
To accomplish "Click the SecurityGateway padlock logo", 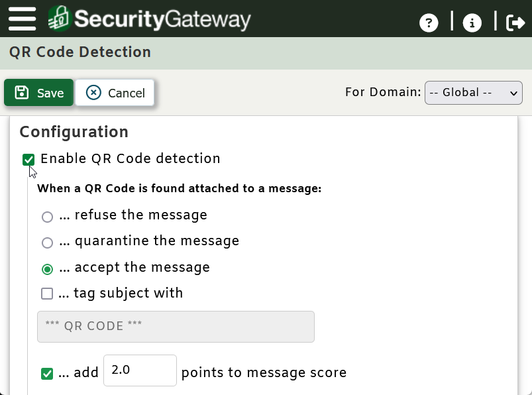I will (x=60, y=19).
